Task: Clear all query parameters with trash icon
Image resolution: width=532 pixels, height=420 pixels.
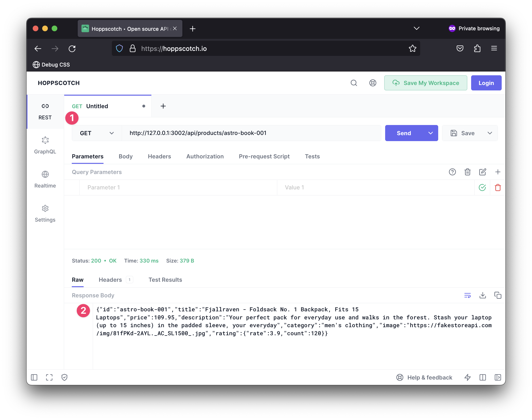Action: [467, 172]
